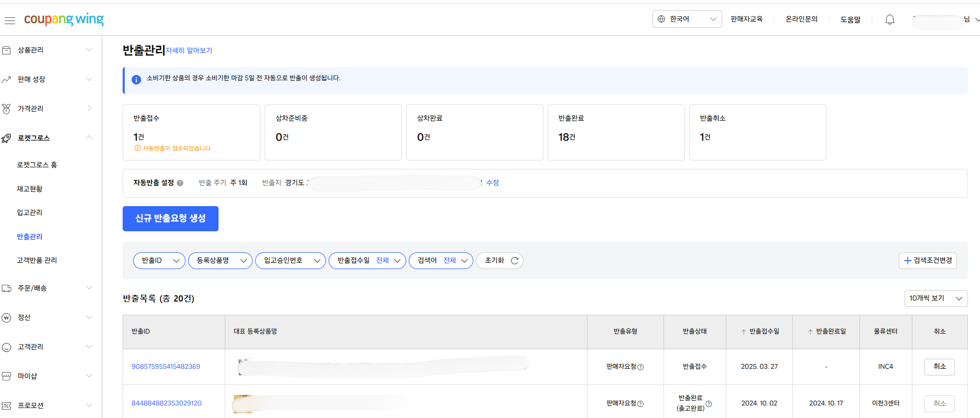Open the 한국어 language dropdown
This screenshot has height=418, width=980.
click(687, 19)
